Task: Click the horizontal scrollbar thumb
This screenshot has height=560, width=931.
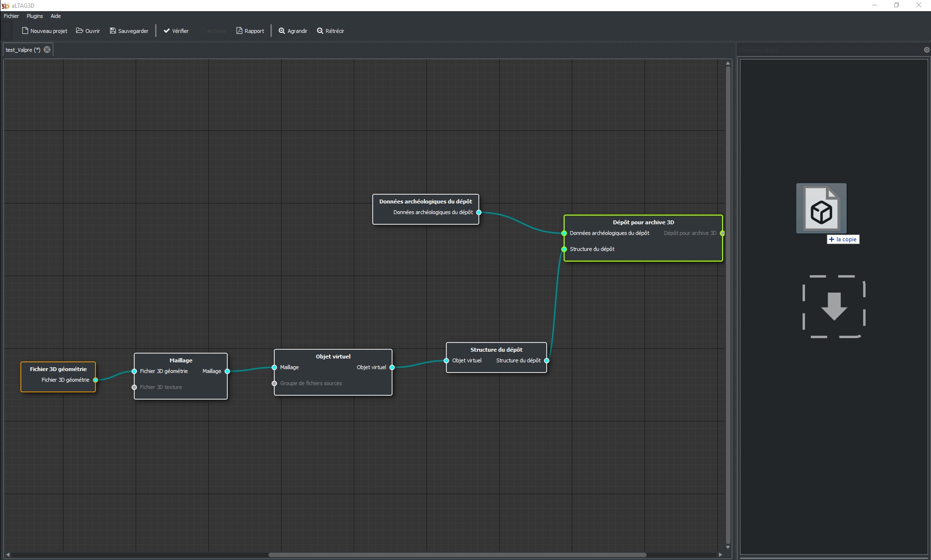Action: pos(457,555)
